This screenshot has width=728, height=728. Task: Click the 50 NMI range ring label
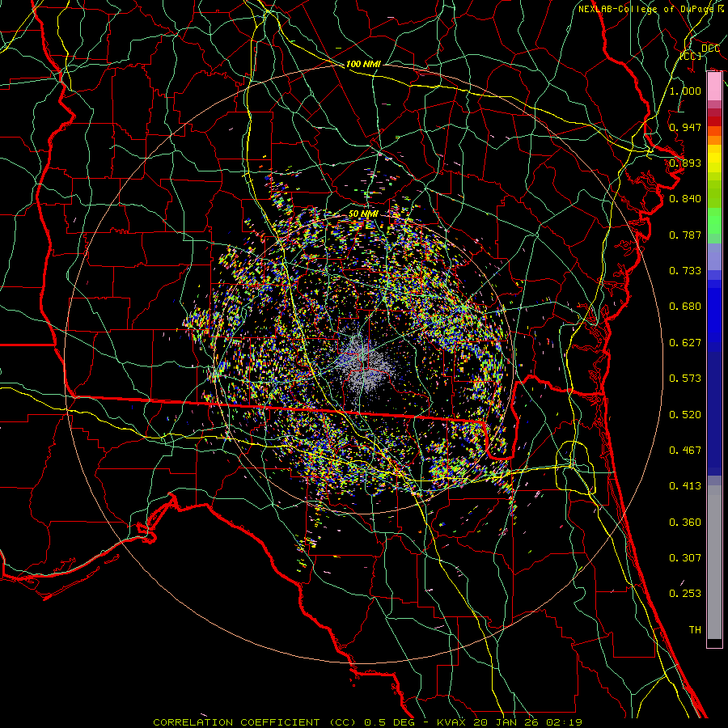[363, 214]
